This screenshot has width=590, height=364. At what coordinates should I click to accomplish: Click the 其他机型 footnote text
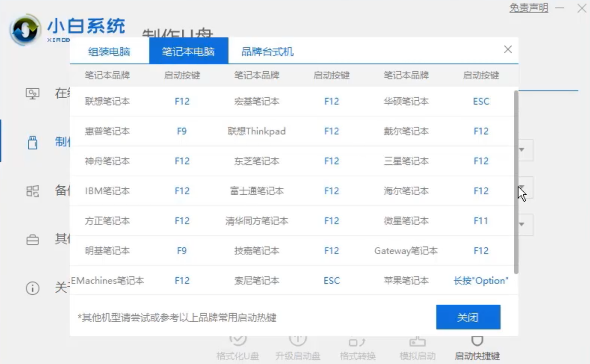177,318
